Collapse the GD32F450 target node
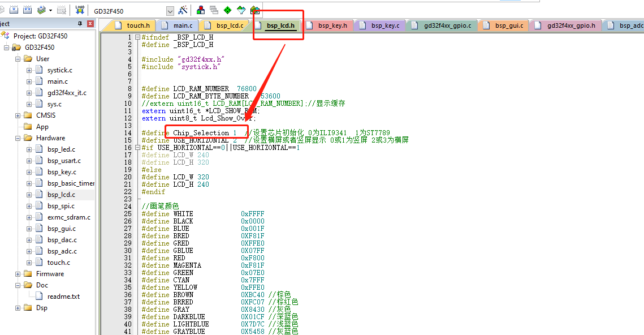This screenshot has width=644, height=335. coord(6,48)
